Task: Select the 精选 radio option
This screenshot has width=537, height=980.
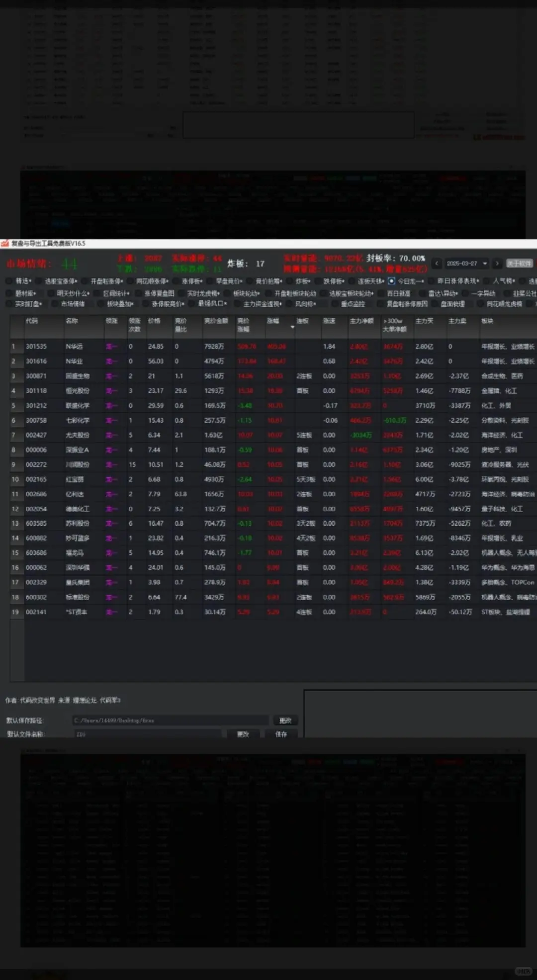Action: [x=19, y=281]
